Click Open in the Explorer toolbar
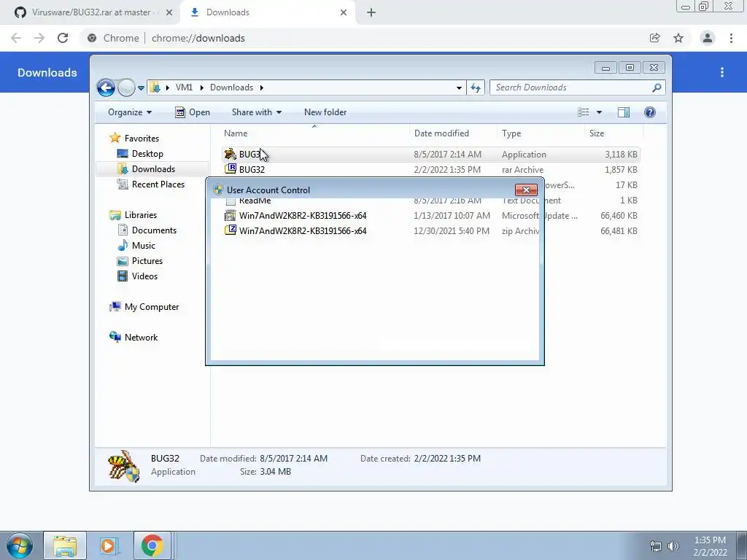Image resolution: width=747 pixels, height=560 pixels. tap(193, 112)
